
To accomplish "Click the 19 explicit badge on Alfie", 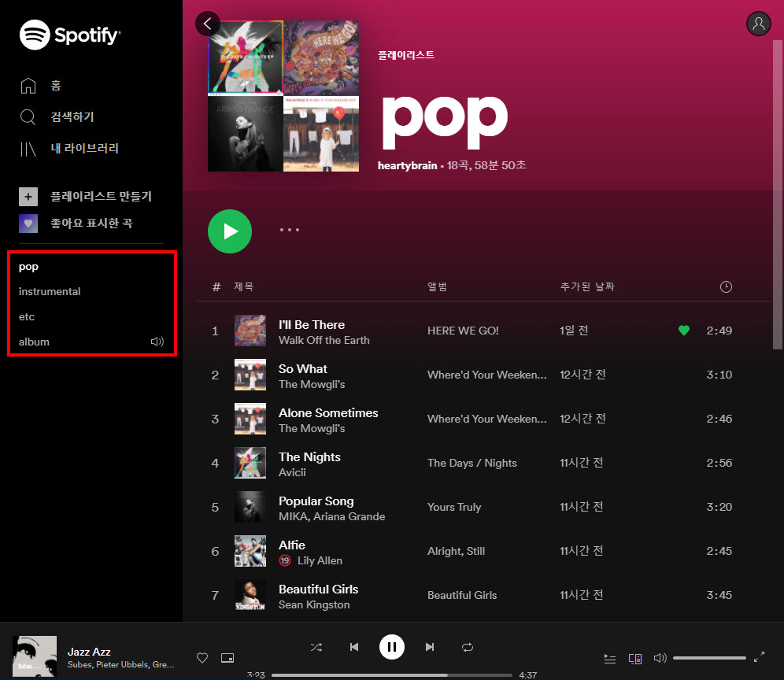I will pyautogui.click(x=285, y=560).
